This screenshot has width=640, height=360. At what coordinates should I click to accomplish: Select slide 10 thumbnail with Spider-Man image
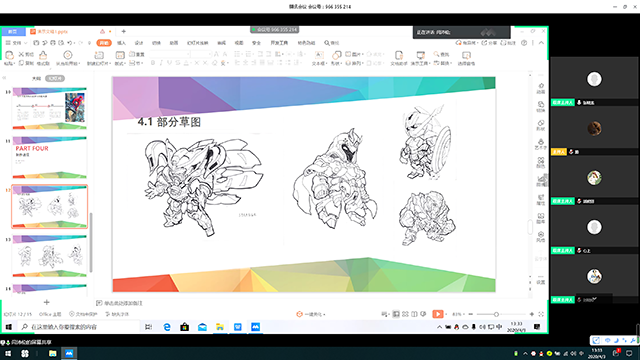click(49, 108)
